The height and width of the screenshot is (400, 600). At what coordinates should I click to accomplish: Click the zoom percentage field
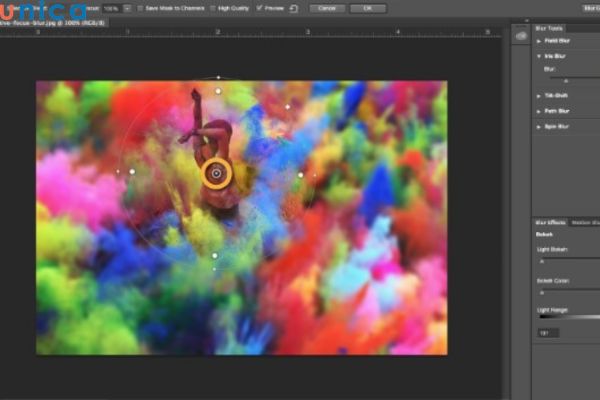[x=113, y=8]
